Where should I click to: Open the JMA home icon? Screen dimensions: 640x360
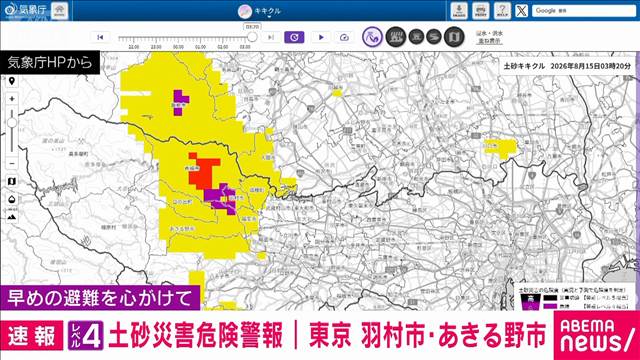[x=60, y=11]
